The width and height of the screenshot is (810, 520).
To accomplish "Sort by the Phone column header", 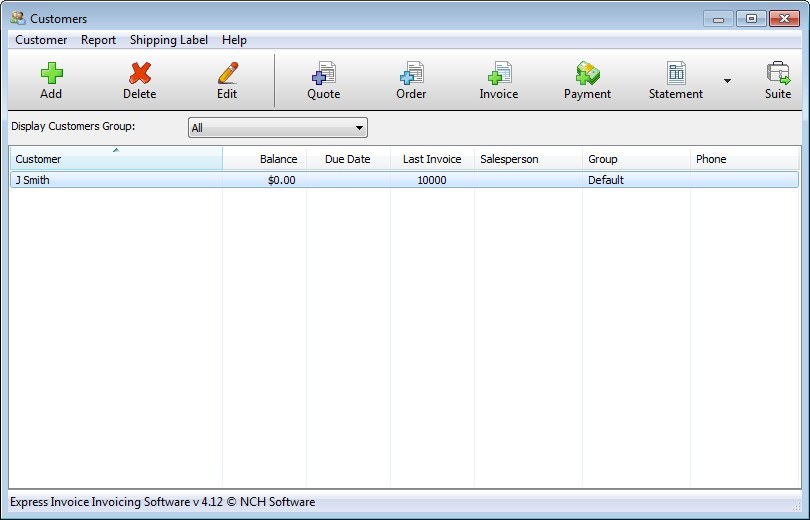I will [x=744, y=159].
